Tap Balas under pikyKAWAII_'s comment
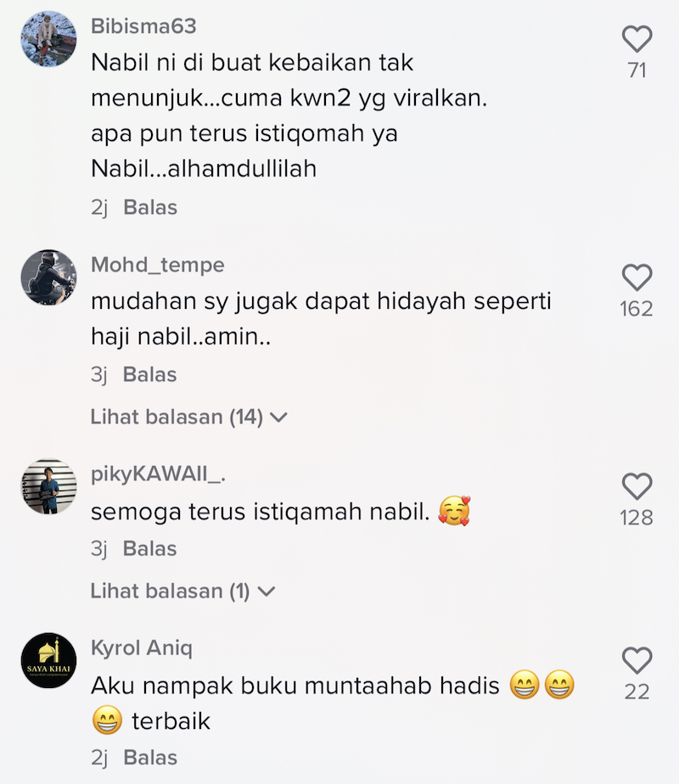Screen dimensions: 679x784 click(x=150, y=549)
